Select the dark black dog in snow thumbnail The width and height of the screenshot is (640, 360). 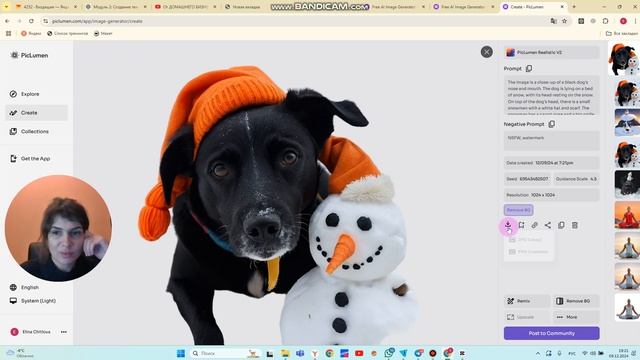(627, 185)
